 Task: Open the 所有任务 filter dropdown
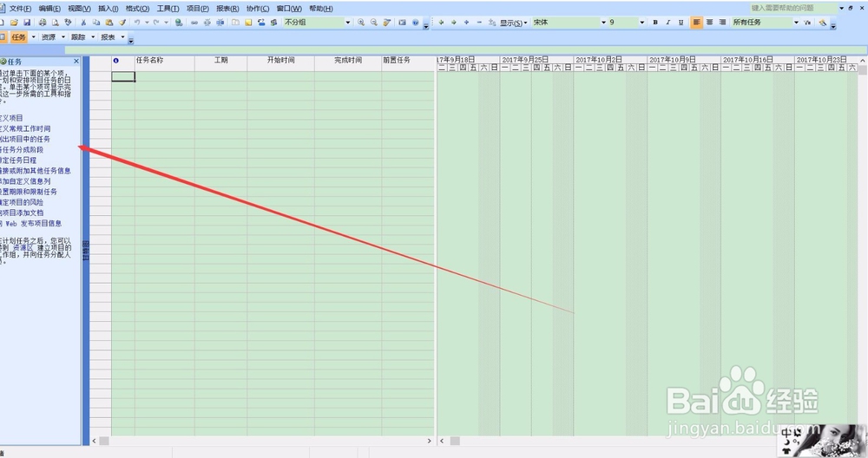[796, 23]
